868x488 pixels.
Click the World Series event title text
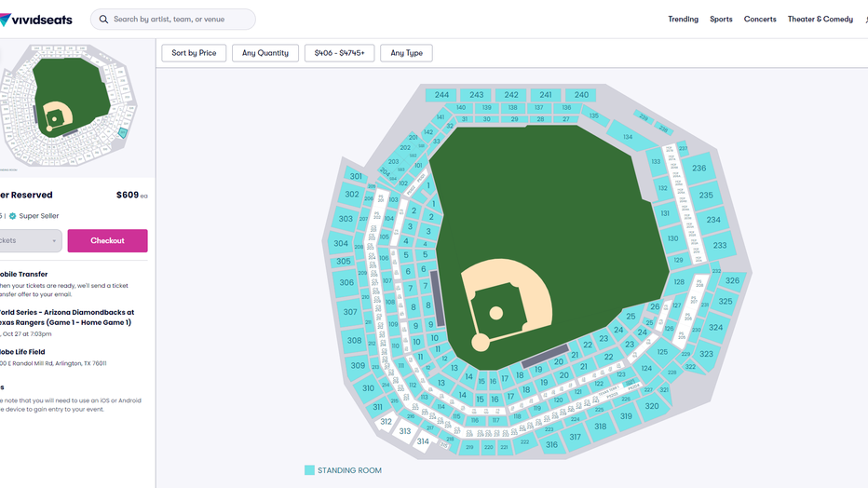click(66, 318)
